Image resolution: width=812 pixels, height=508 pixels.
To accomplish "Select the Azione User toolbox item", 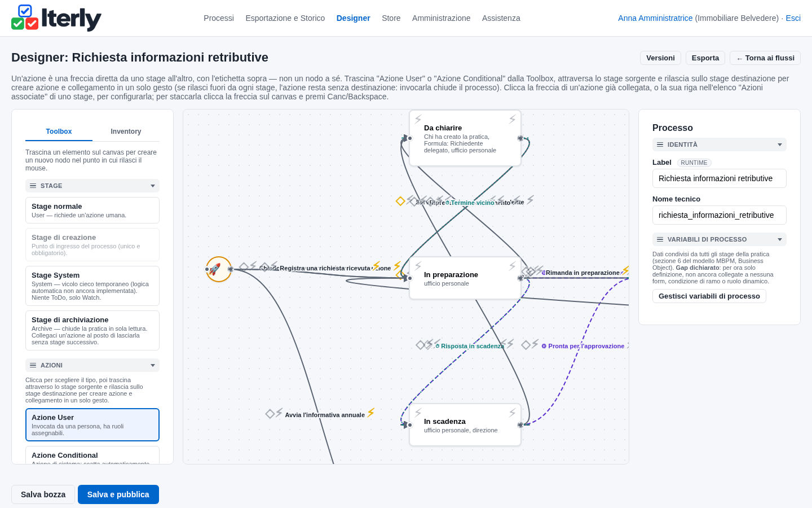I will click(92, 424).
